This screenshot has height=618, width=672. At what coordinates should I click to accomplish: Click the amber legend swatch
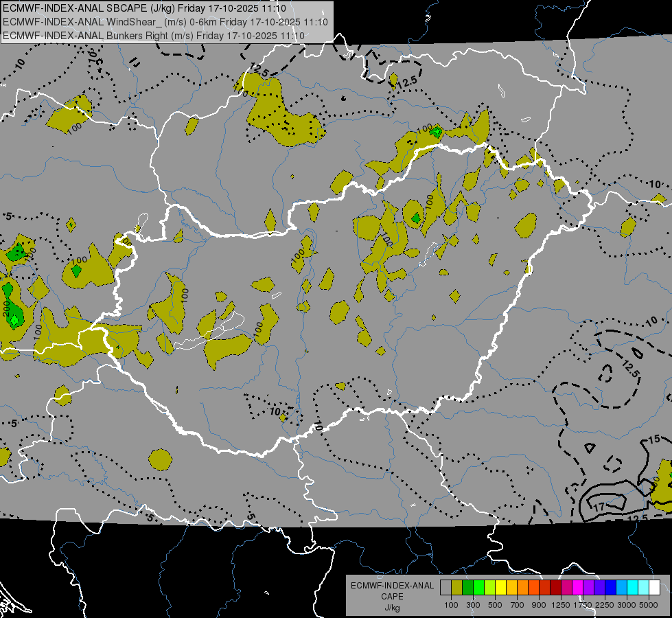pos(511,588)
